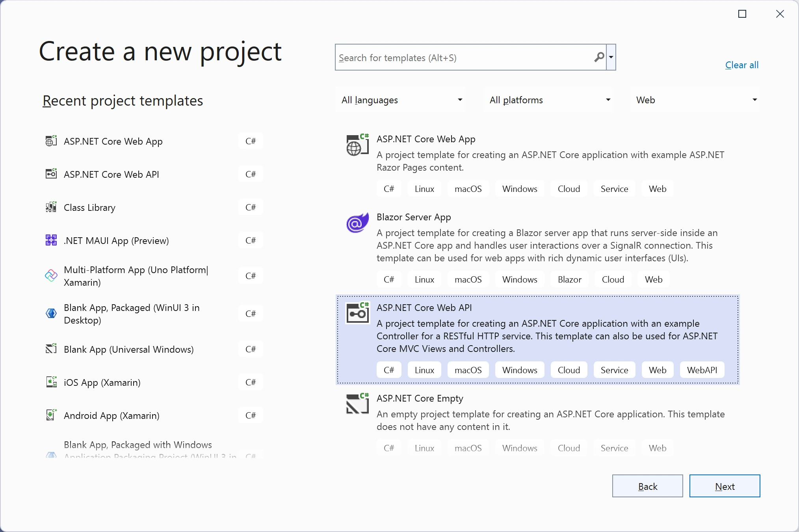Click the Blank App (Universal Windows) icon

click(x=51, y=349)
